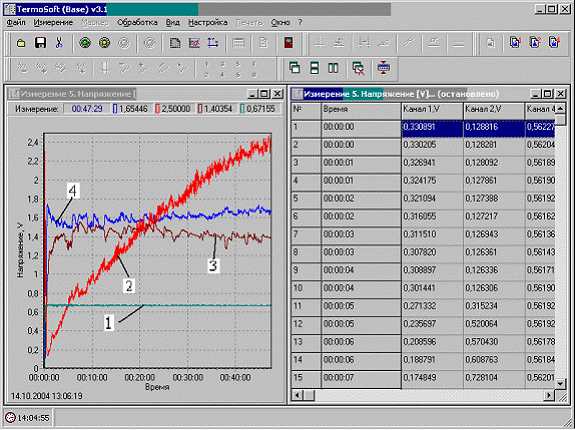This screenshot has width=575, height=430.
Task: Open the Настройка menu
Action: pos(208,23)
